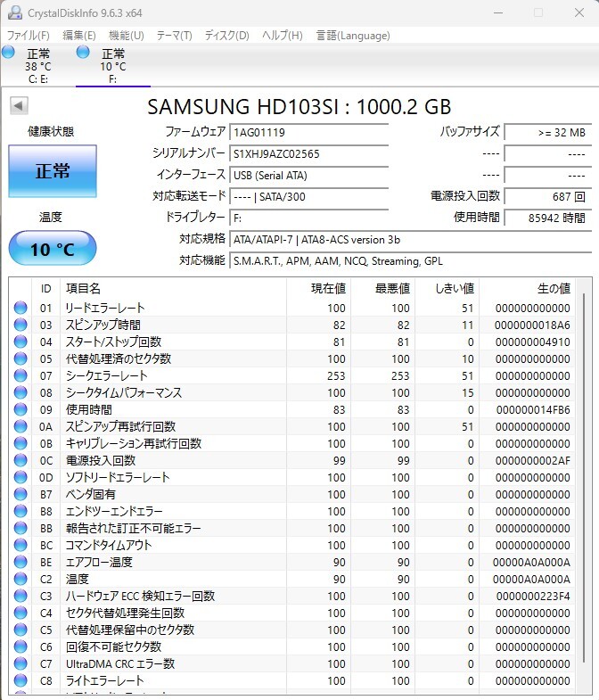Click status icon for BC コマンドタイムアウト
This screenshot has height=700, width=599.
[x=21, y=545]
